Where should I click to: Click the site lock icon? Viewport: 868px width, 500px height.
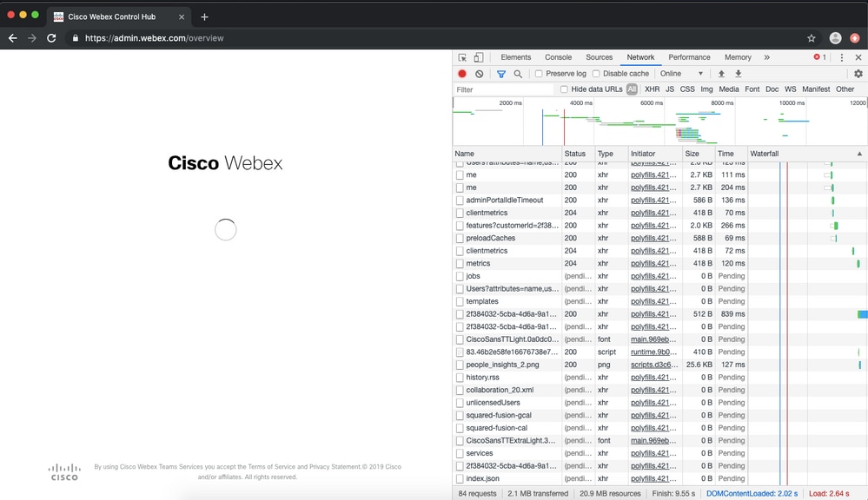[x=76, y=38]
